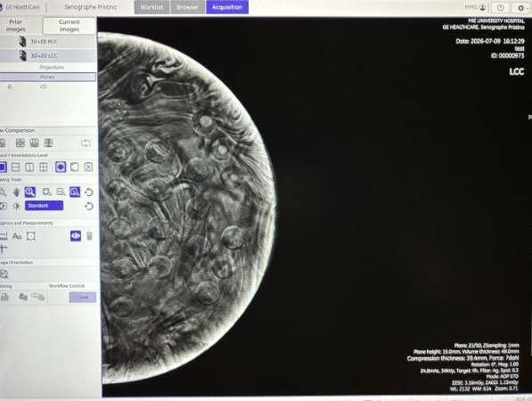This screenshot has height=401, width=532.
Task: Select the Projections entry
Action: [51, 67]
